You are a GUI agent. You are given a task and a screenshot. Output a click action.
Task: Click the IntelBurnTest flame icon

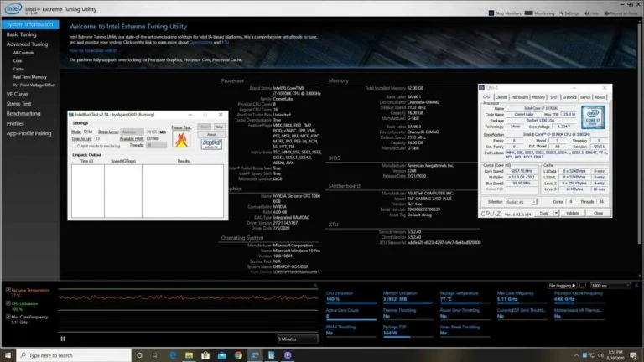[181, 140]
